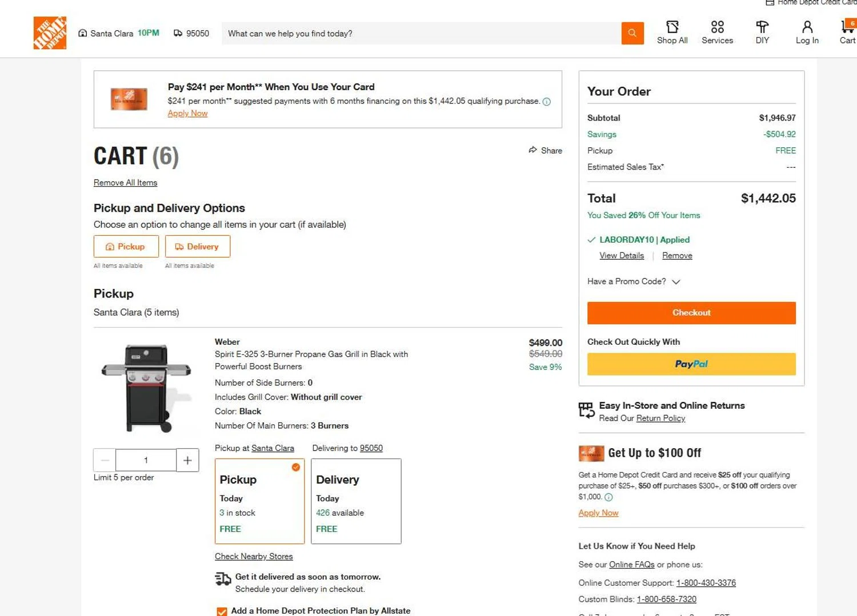This screenshot has height=616, width=857.
Task: Increase grill quantity with plus button
Action: [x=187, y=460]
